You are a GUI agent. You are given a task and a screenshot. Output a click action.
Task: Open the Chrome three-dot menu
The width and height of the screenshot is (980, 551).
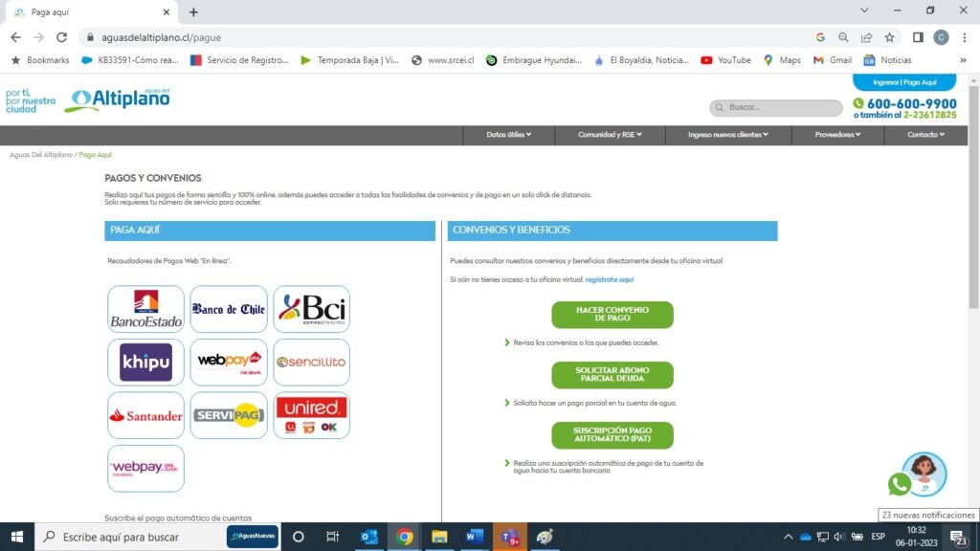click(965, 37)
